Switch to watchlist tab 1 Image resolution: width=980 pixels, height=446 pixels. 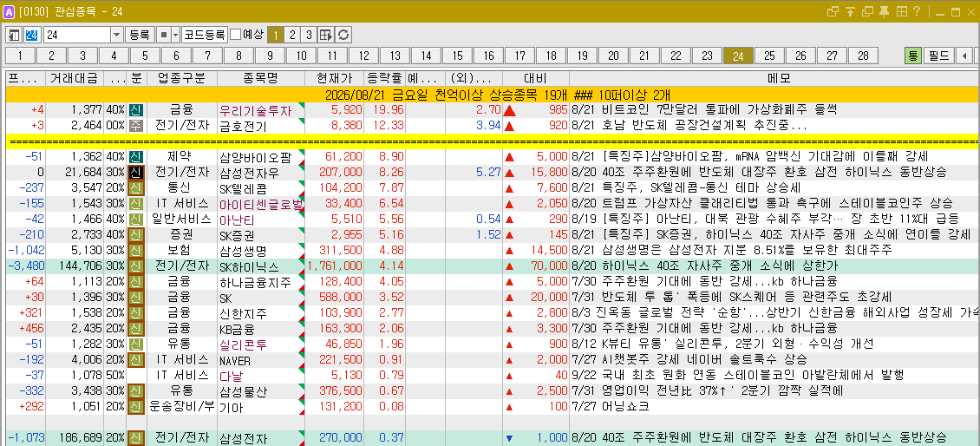click(x=21, y=56)
